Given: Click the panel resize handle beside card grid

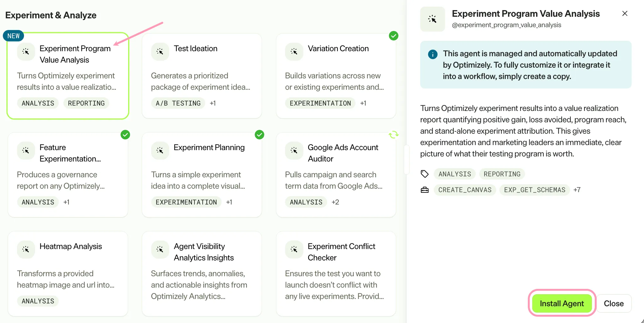Looking at the screenshot, I should pos(407,160).
